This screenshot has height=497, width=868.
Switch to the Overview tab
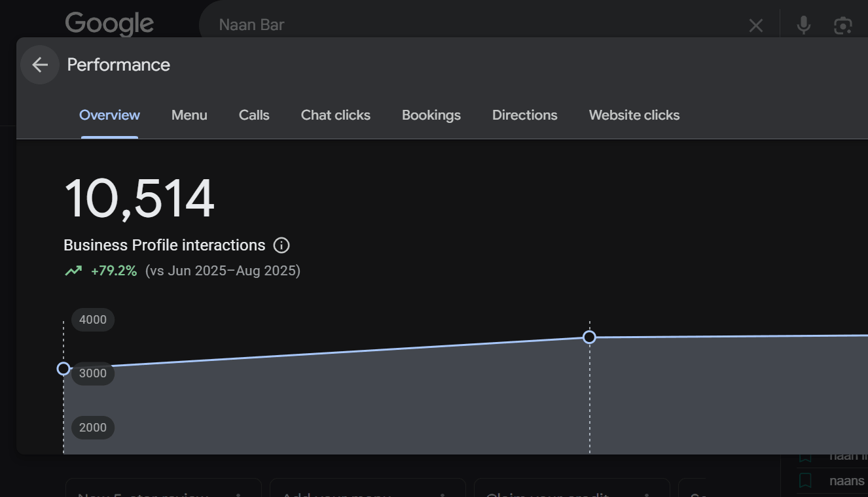(x=109, y=115)
